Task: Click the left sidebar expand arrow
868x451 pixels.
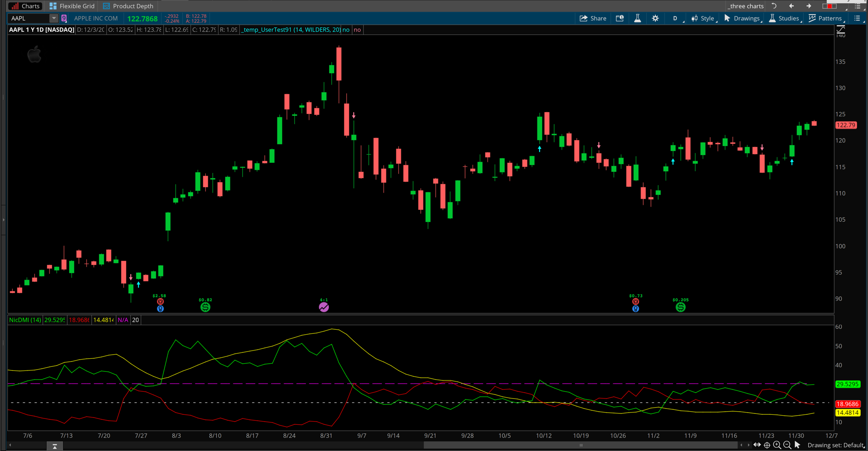Action: coord(4,220)
